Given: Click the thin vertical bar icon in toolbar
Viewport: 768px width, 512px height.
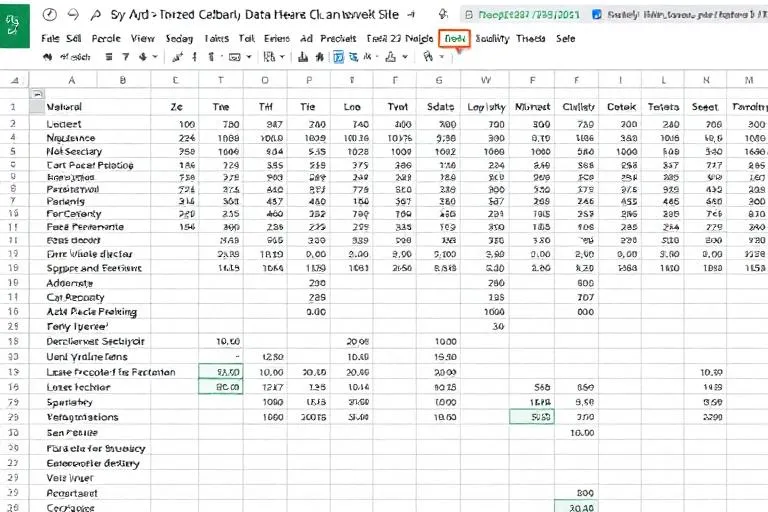Looking at the screenshot, I should pos(194,57).
